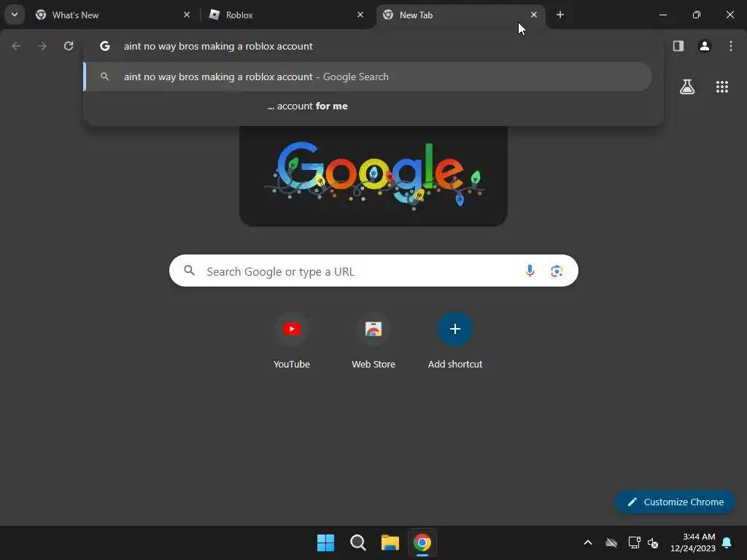Click the muted volume tray icon
This screenshot has height=560, width=747.
(653, 542)
